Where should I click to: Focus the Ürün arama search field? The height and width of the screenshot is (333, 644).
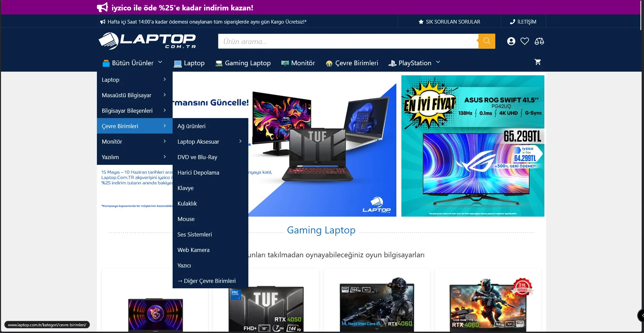(348, 41)
